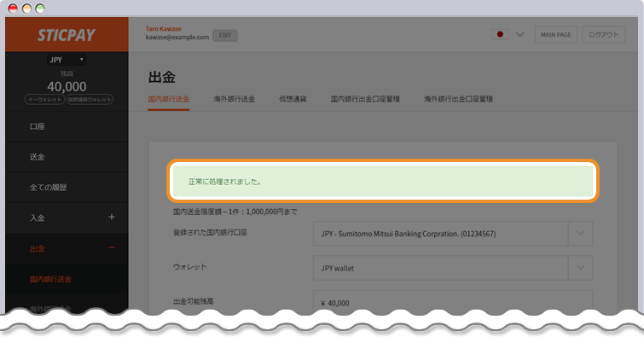This screenshot has height=337, width=644.
Task: Click the ログアウト button
Action: pyautogui.click(x=604, y=35)
